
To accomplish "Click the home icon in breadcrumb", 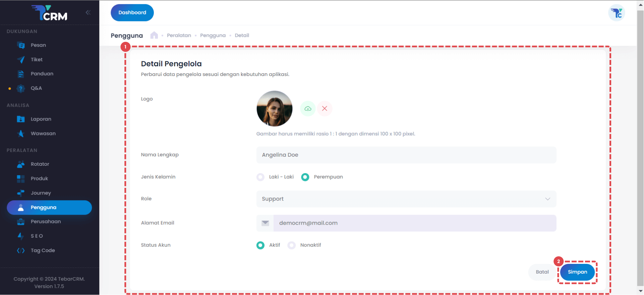I will [x=154, y=35].
